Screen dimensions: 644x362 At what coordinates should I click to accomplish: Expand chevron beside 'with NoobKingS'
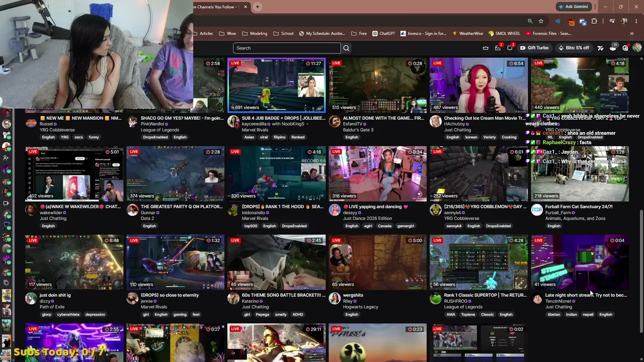308,124
